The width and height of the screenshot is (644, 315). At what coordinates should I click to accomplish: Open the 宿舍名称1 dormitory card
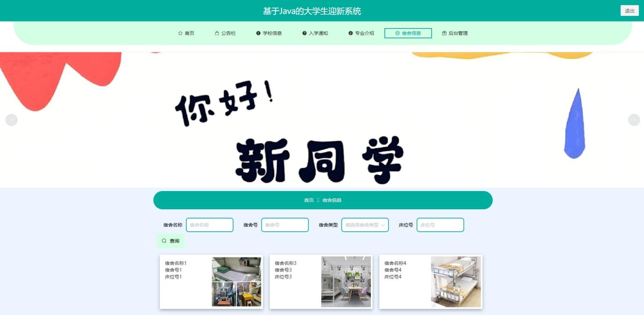tap(211, 281)
